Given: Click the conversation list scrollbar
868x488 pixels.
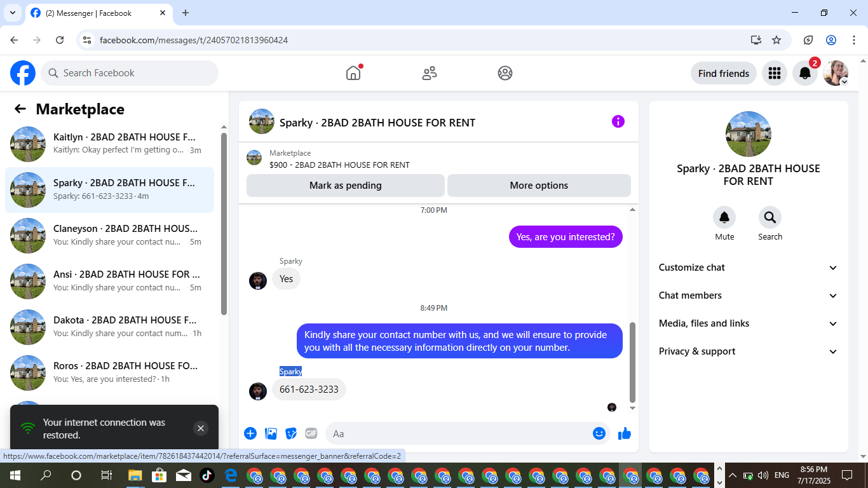Looking at the screenshot, I should point(224,224).
